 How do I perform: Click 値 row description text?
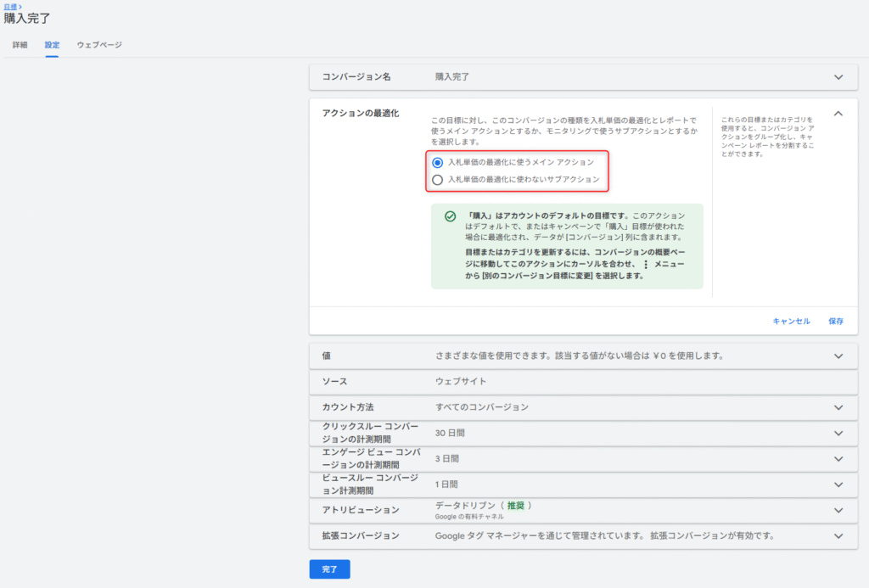(579, 356)
